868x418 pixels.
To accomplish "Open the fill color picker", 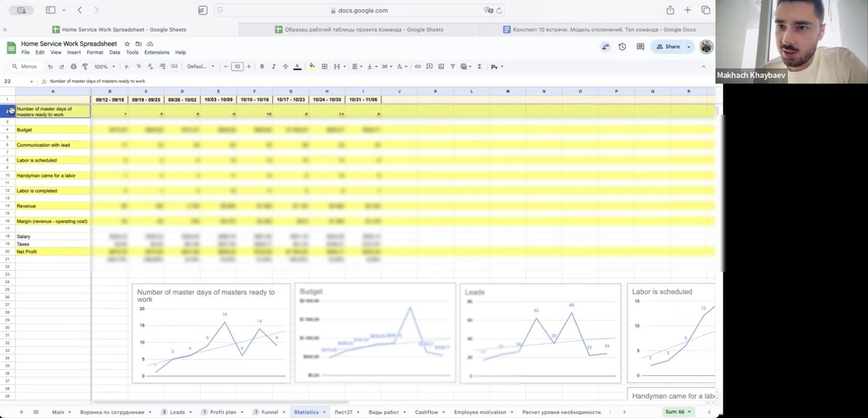I will [312, 67].
